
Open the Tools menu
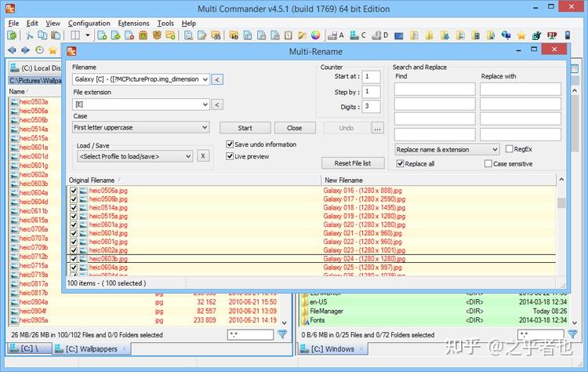[x=165, y=24]
